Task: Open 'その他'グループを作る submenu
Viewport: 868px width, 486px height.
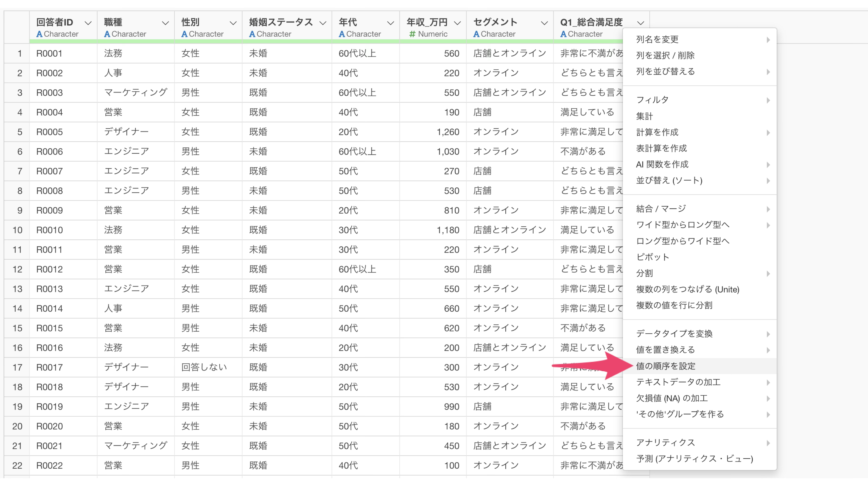Action: point(700,414)
